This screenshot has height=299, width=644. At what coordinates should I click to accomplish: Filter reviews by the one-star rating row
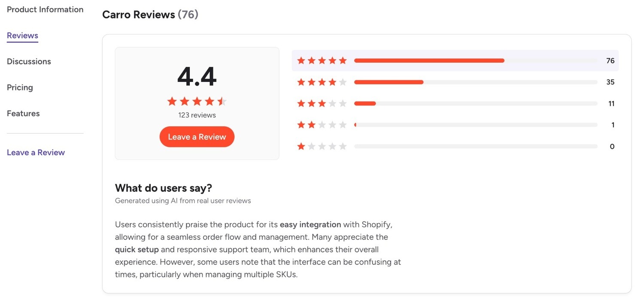[x=455, y=146]
